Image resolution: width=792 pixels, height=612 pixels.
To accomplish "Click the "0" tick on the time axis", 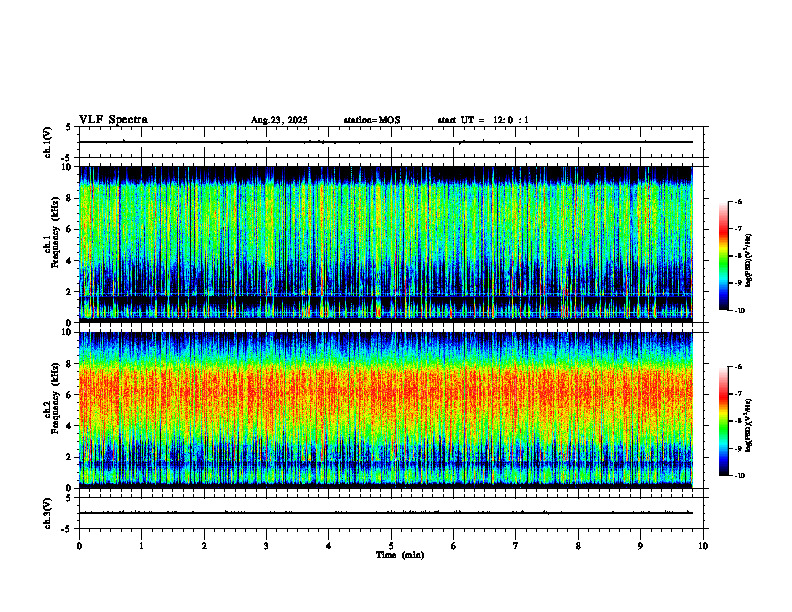I will pos(79,546).
